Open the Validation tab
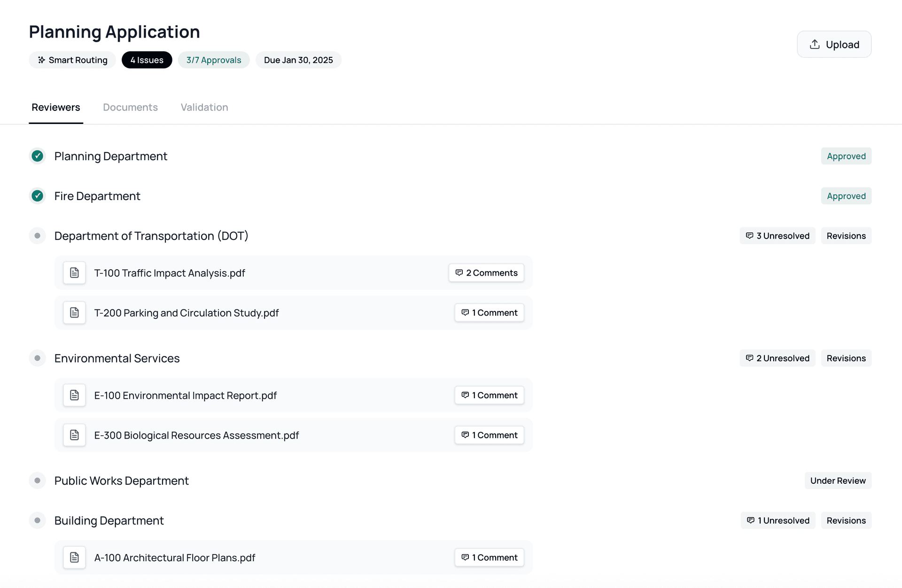The width and height of the screenshot is (902, 588). click(x=204, y=108)
